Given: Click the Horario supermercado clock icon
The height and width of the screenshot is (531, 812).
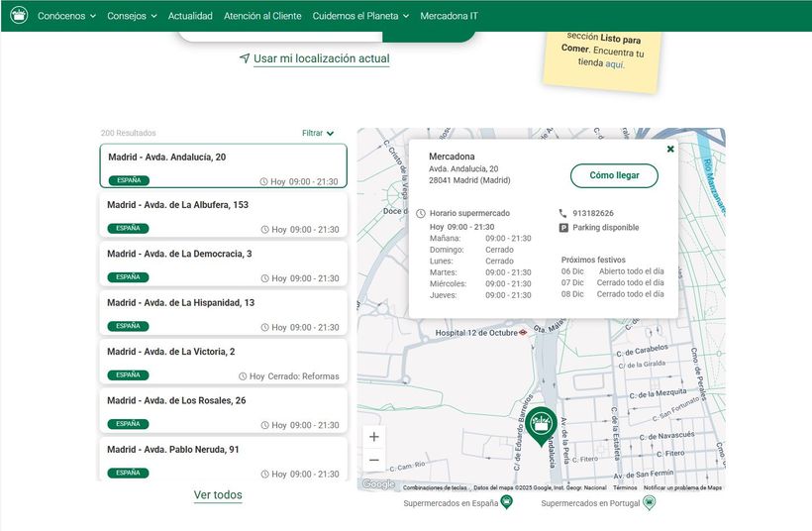Looking at the screenshot, I should 421,213.
